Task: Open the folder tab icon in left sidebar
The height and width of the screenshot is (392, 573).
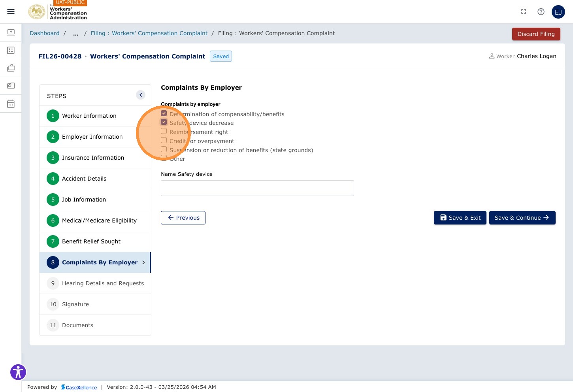Action: click(11, 86)
